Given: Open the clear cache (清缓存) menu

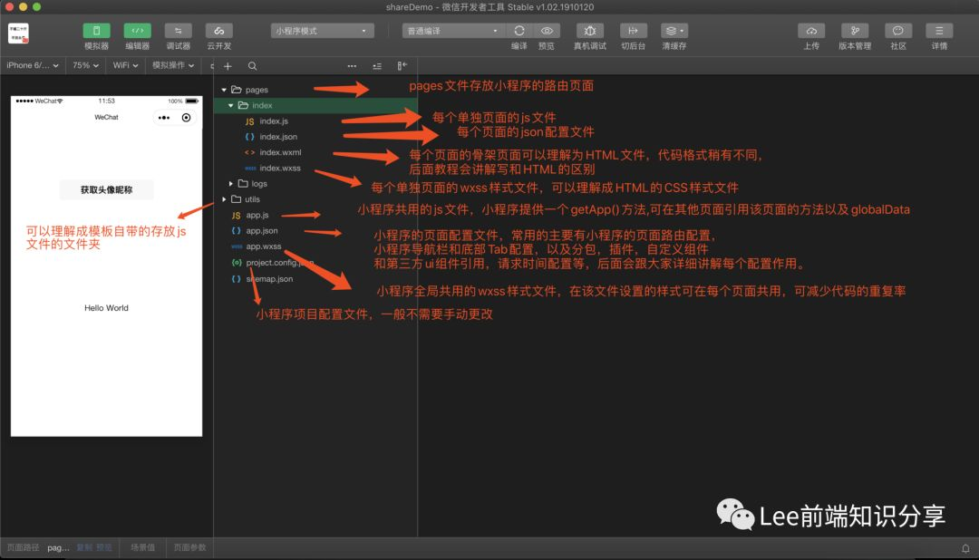Looking at the screenshot, I should click(x=674, y=31).
